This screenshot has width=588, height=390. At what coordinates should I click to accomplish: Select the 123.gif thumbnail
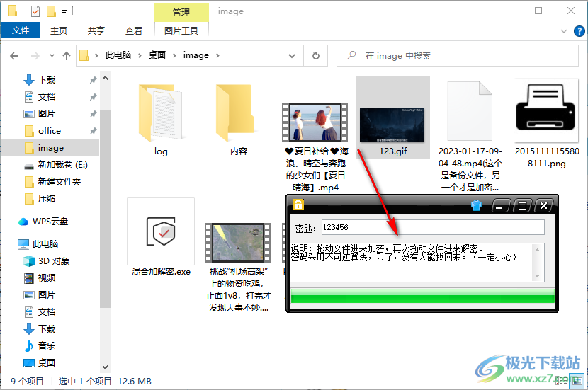[x=392, y=125]
